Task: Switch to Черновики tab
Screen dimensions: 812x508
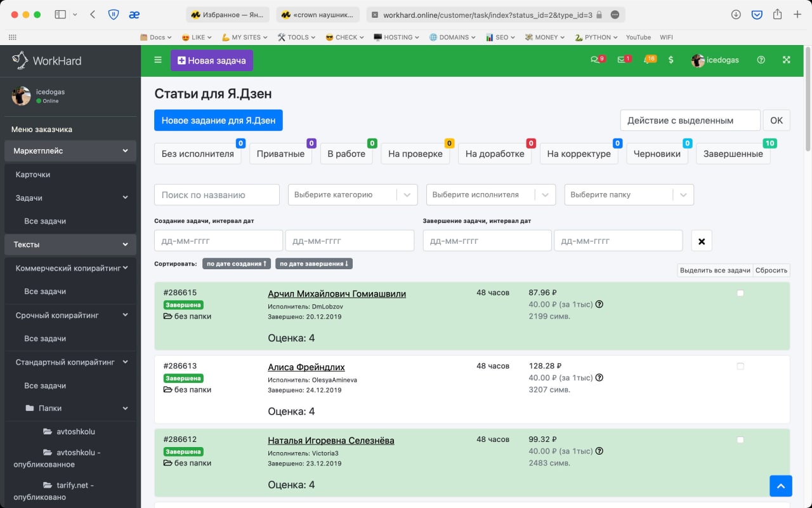Action: tap(657, 154)
